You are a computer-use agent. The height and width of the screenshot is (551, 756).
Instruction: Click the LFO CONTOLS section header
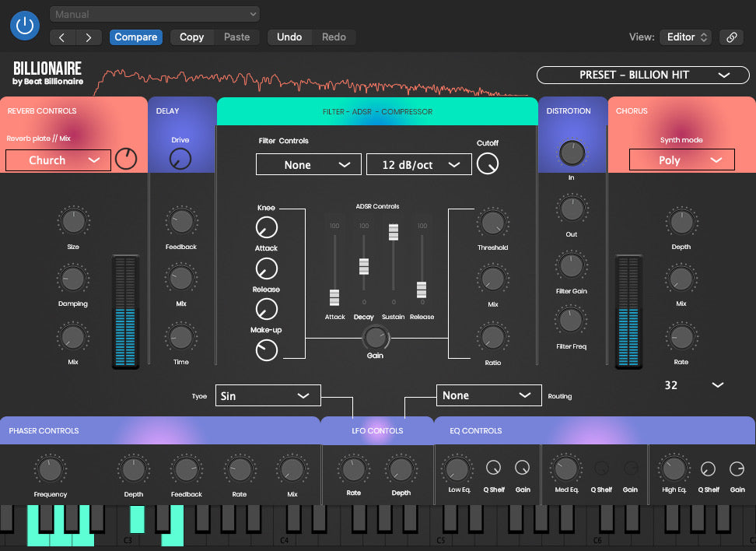click(377, 430)
